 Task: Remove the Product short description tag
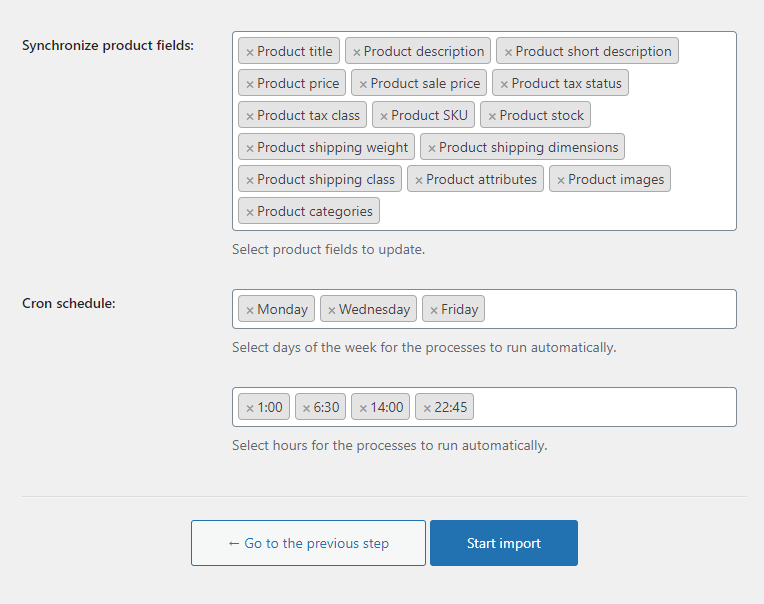click(508, 52)
